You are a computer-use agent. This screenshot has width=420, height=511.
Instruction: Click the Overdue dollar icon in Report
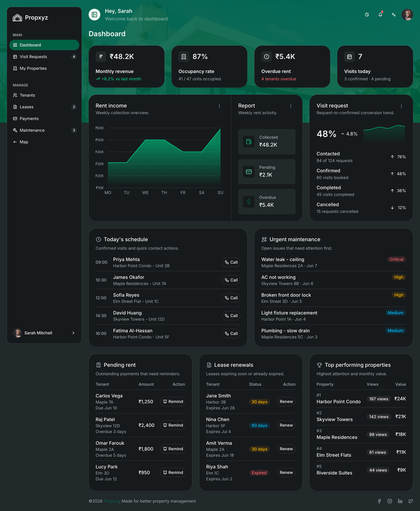click(x=249, y=202)
